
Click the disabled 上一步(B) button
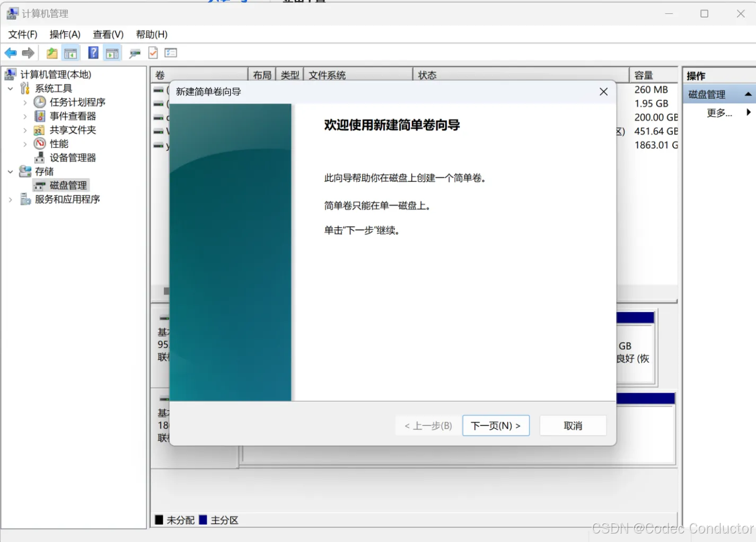tap(428, 425)
